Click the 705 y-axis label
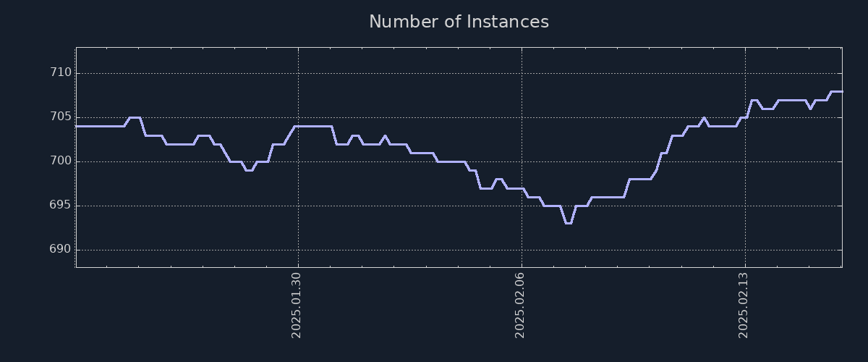Viewport: 868px width, 362px height. click(x=61, y=117)
